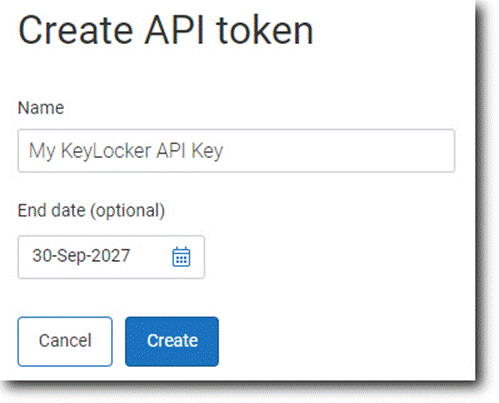499x403 pixels.
Task: Click the blank space inside the date box
Action: 151,257
